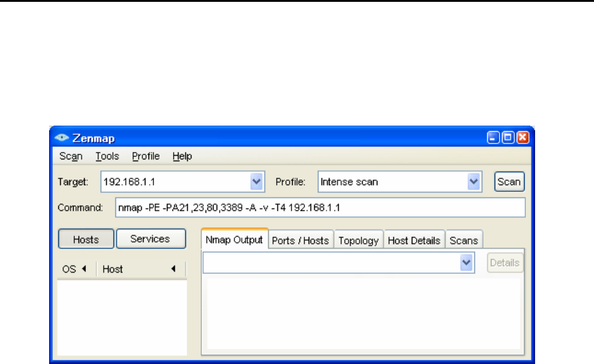
Task: Expand the Nmap output scan selector dropdown
Action: point(466,263)
